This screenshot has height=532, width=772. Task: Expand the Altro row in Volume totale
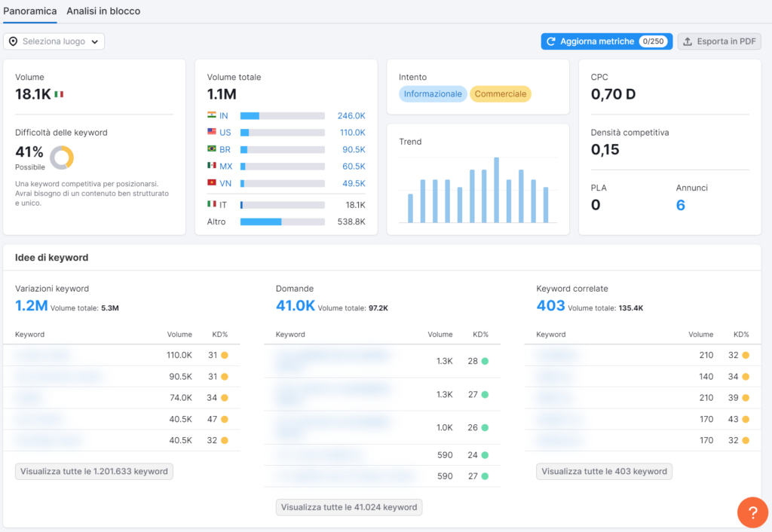tap(216, 222)
